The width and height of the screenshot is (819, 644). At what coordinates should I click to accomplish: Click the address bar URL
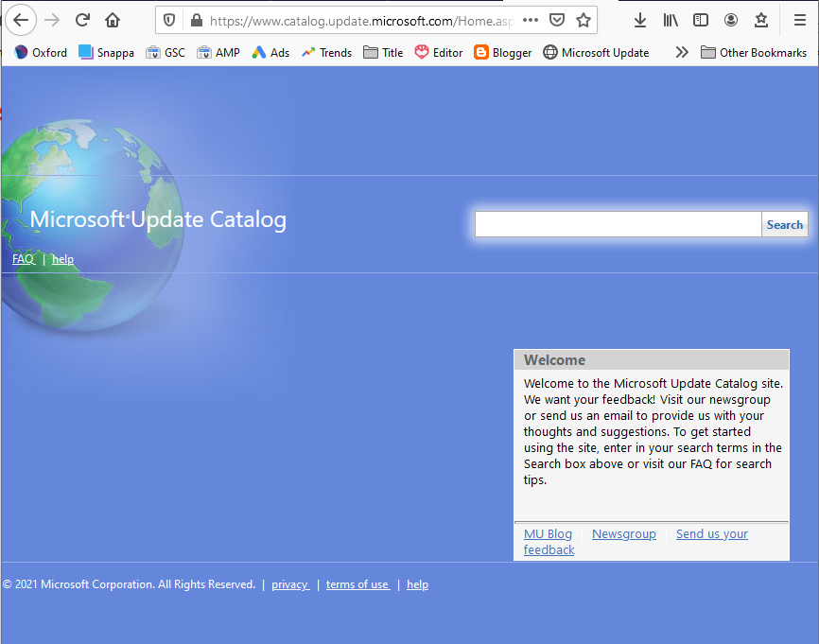361,21
